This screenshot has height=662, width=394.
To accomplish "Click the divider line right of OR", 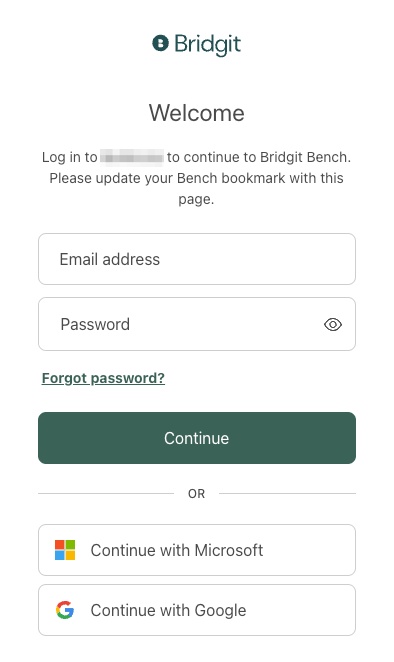I will coord(288,493).
